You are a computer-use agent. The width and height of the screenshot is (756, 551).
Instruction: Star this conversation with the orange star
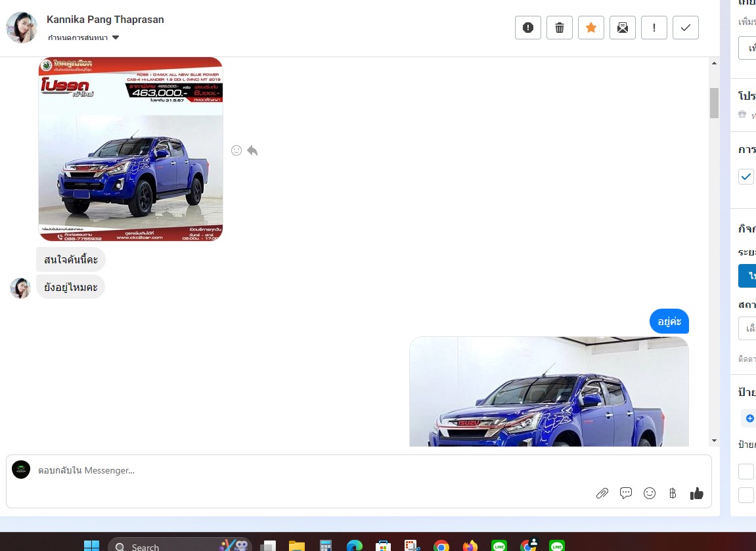[x=591, y=28]
